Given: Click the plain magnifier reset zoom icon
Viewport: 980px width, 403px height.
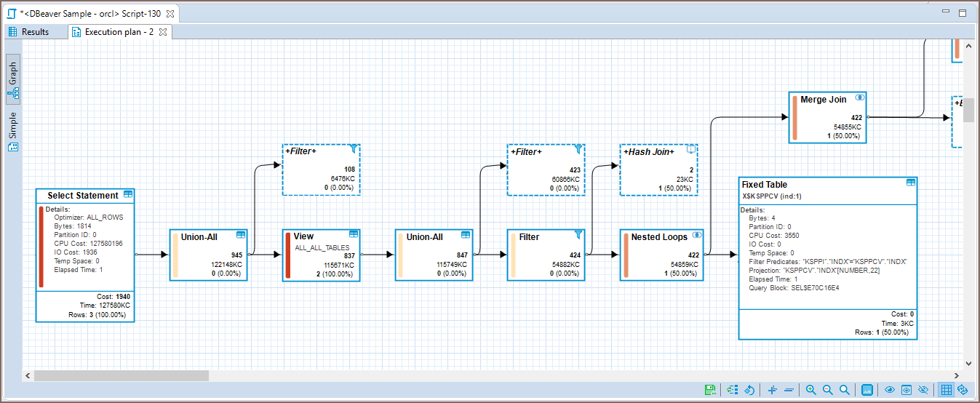Looking at the screenshot, I should coord(845,390).
